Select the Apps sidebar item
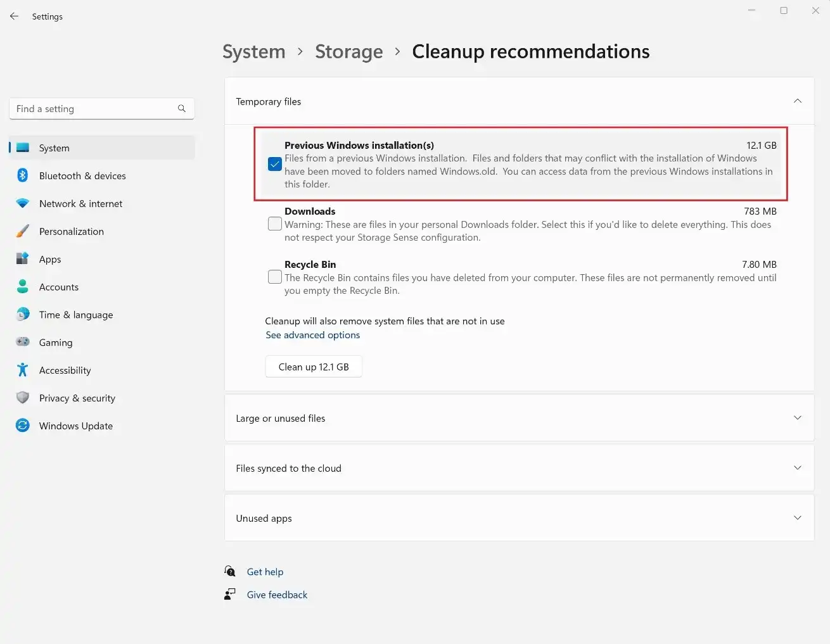This screenshot has width=830, height=644. click(102, 259)
